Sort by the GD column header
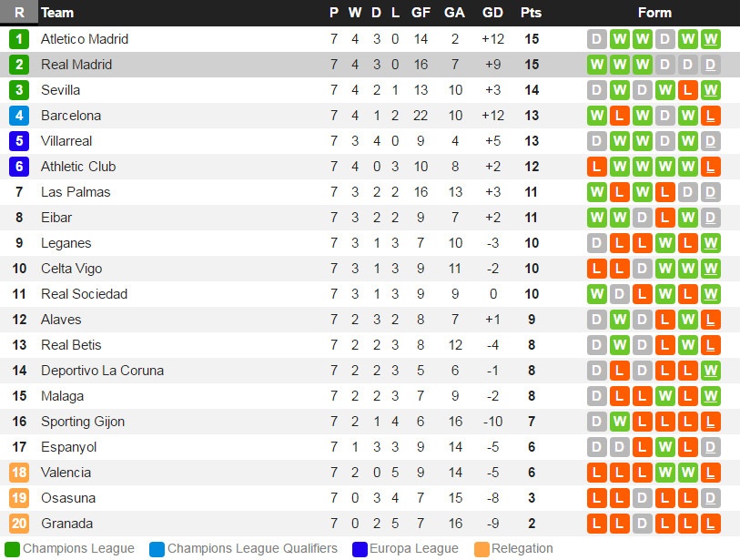 click(x=492, y=13)
